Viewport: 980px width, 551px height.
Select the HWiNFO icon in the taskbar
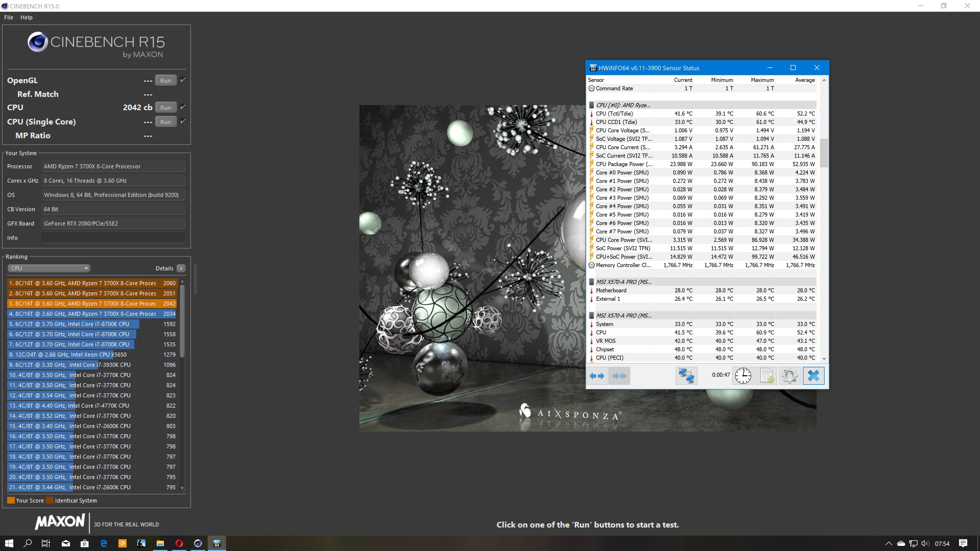217,543
